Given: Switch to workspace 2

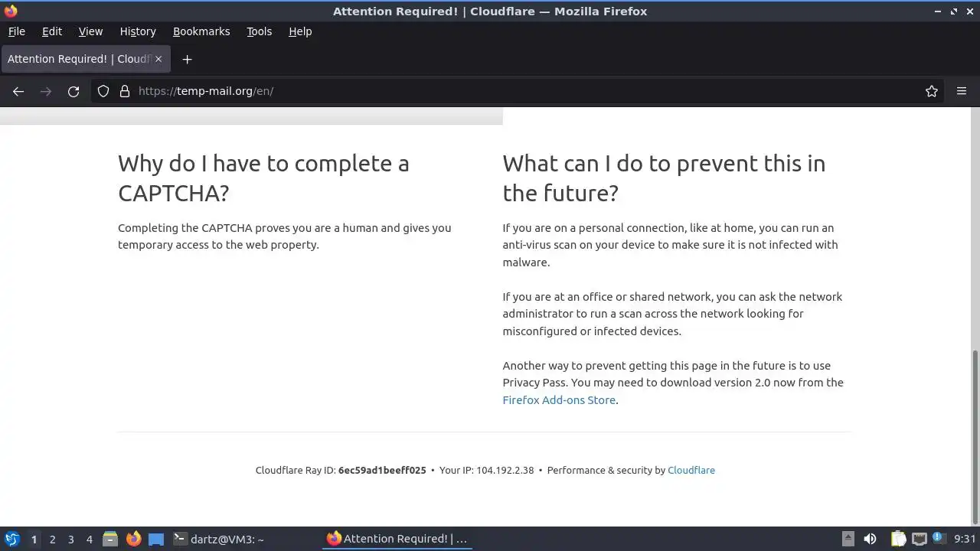Looking at the screenshot, I should pyautogui.click(x=52, y=540).
